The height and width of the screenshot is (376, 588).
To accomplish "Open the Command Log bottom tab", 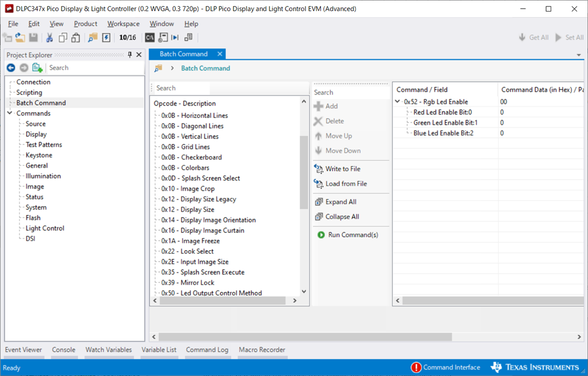I will tap(207, 350).
